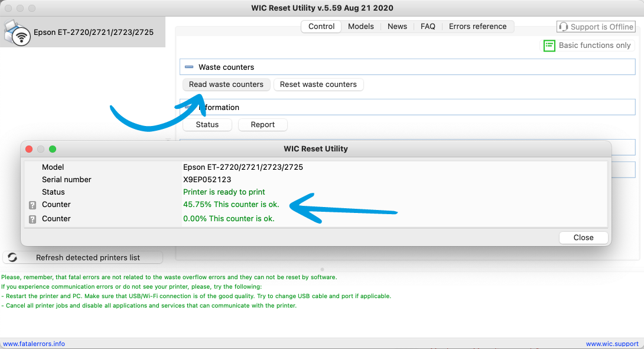Open the Models tab
Viewport: 644px width, 349px height.
360,26
